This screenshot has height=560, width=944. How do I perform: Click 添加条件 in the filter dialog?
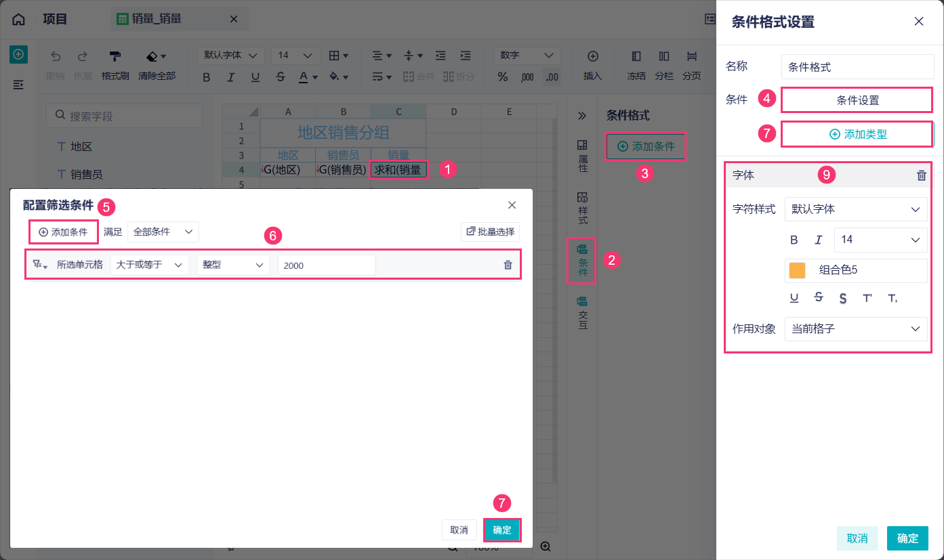click(x=64, y=232)
